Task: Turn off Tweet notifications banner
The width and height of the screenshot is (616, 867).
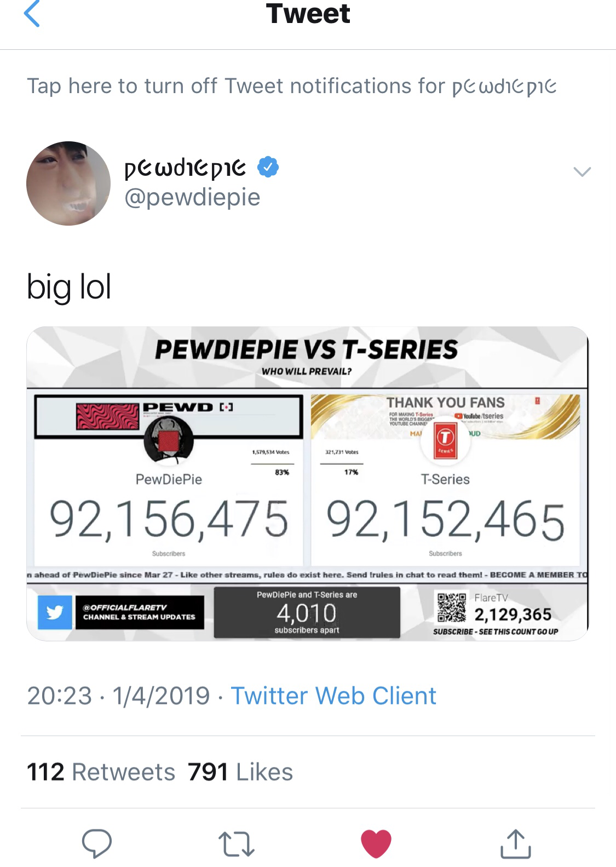Action: (292, 86)
